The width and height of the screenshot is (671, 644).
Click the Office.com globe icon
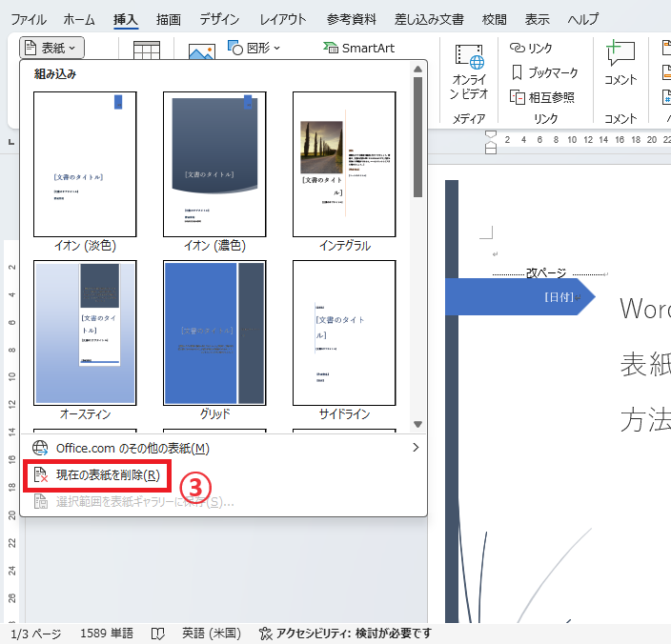click(40, 448)
